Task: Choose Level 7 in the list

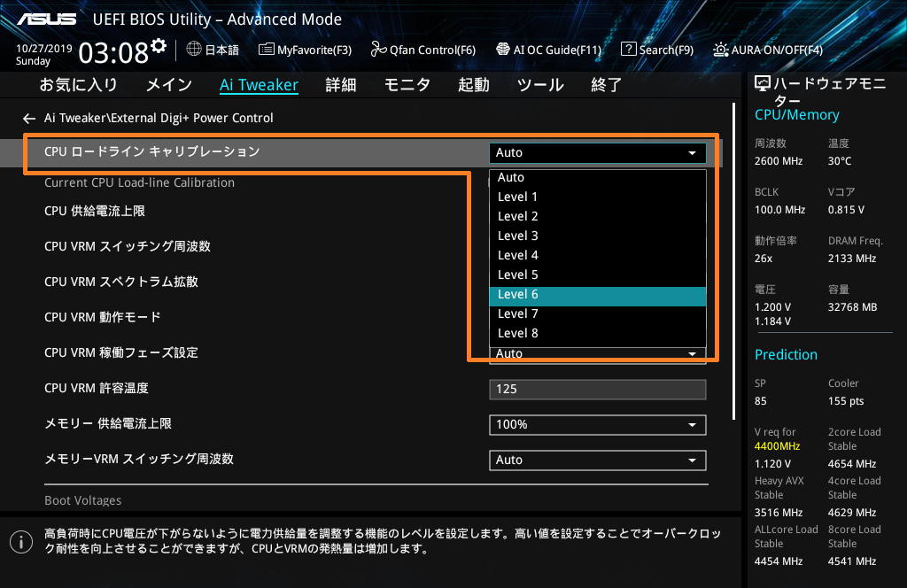Action: click(598, 314)
